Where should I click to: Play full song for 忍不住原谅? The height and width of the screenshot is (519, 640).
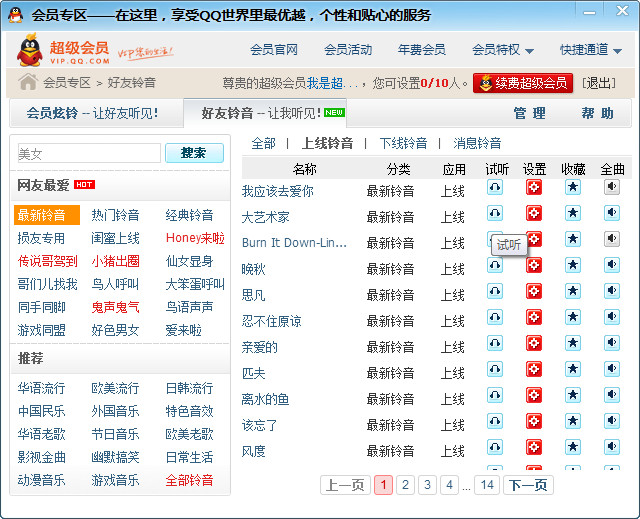612,317
